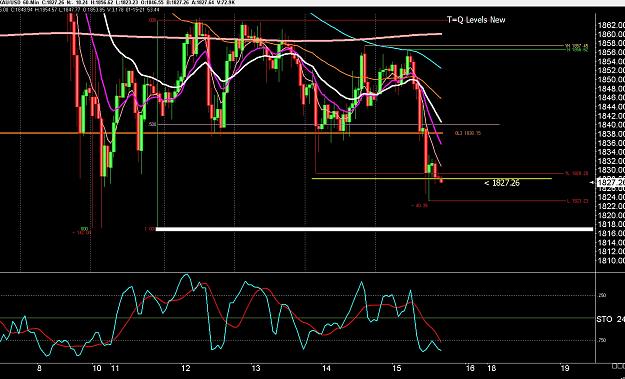Click the 1810.00 price axis label

(611, 261)
